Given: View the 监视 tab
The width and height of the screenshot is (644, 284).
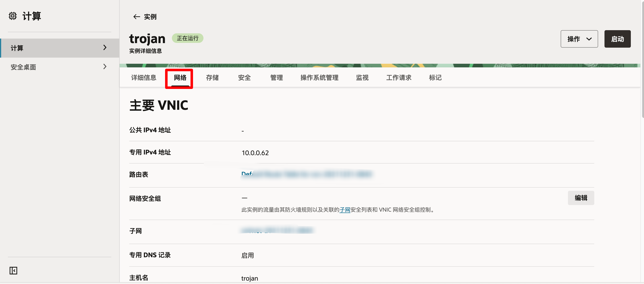Looking at the screenshot, I should (x=362, y=78).
